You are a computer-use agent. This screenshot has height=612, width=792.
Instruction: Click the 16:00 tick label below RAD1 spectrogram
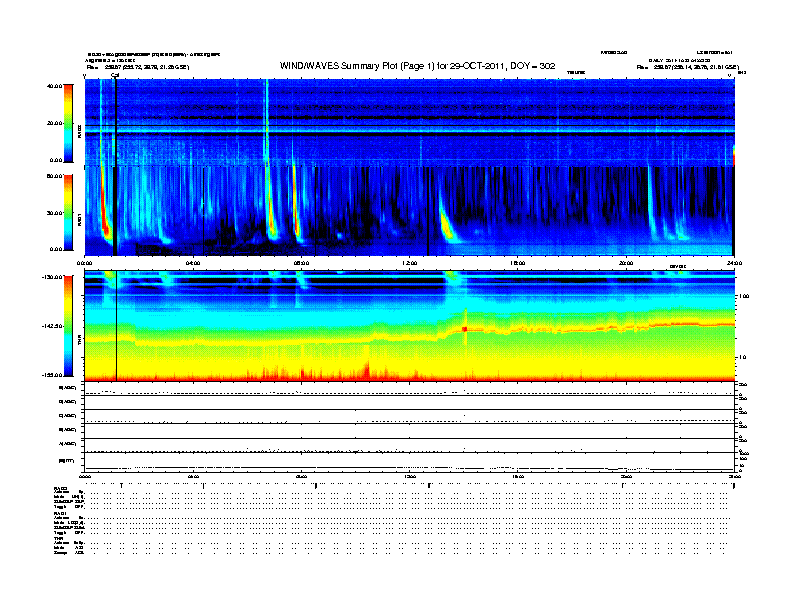518,263
